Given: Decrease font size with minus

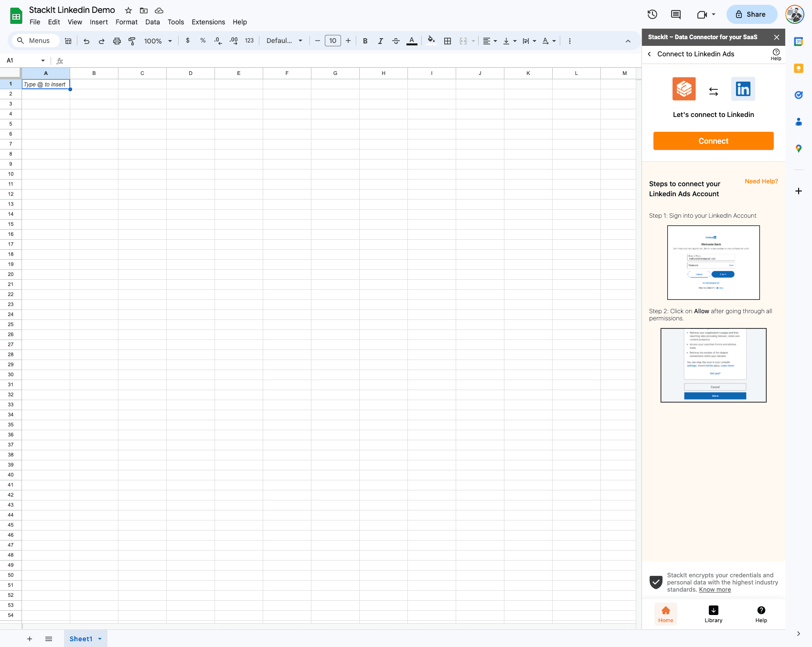Looking at the screenshot, I should pos(318,41).
